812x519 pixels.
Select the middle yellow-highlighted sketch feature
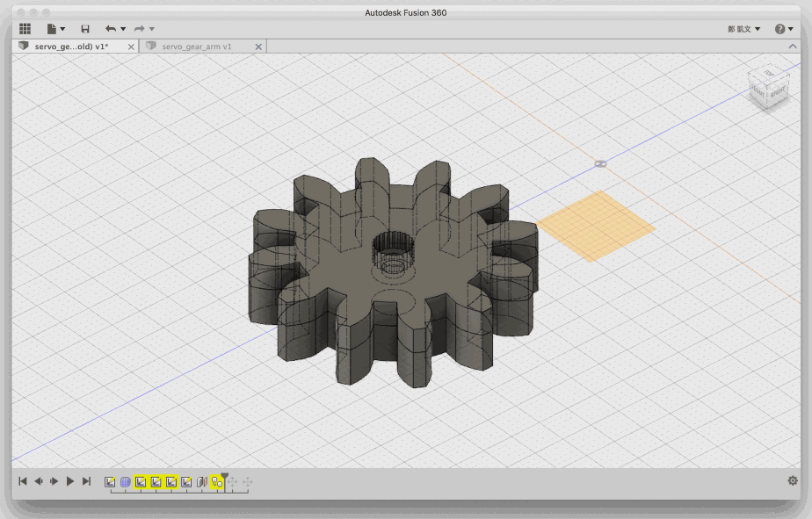(x=156, y=482)
